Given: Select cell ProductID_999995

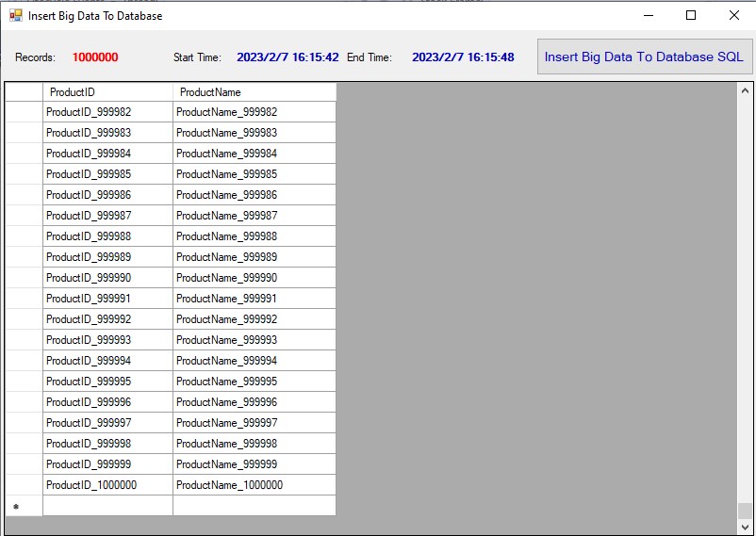Looking at the screenshot, I should tap(108, 382).
